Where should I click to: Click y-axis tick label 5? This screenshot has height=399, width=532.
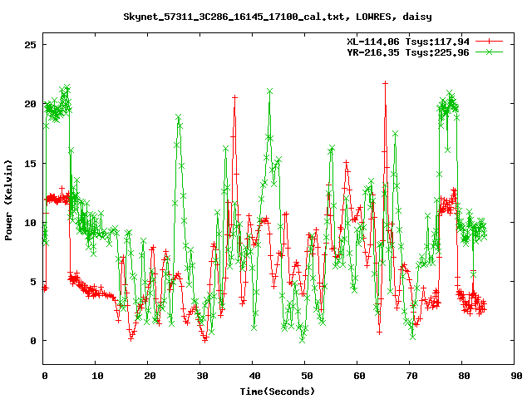[x=33, y=282]
